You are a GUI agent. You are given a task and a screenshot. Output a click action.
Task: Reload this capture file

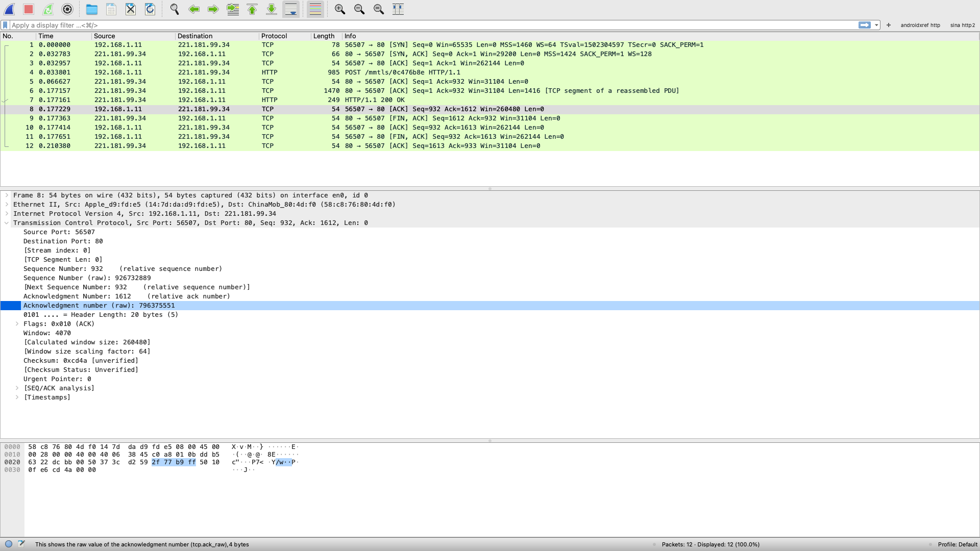pos(150,9)
